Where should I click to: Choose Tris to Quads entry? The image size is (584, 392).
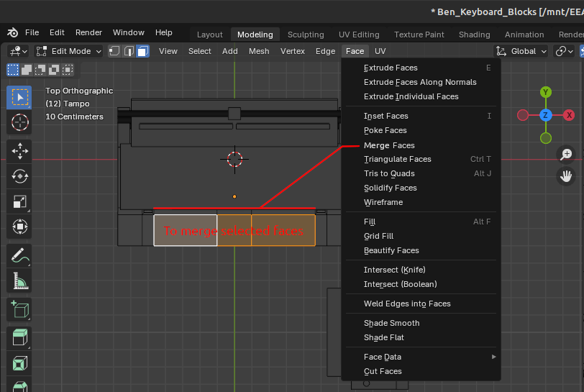point(421,173)
